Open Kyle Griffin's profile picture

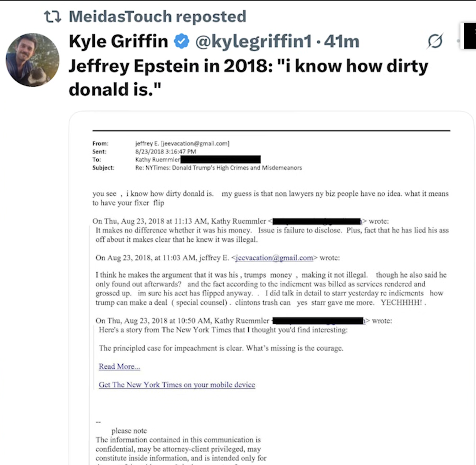point(33,60)
